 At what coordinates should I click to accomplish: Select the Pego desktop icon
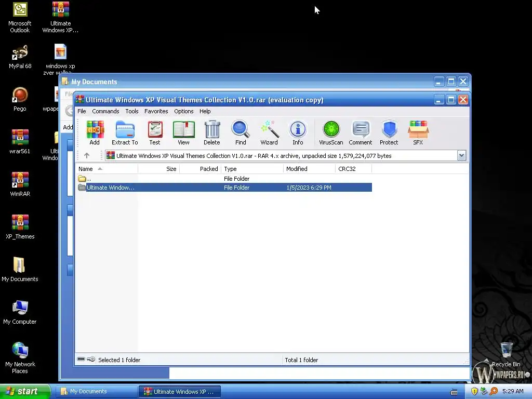click(x=20, y=99)
